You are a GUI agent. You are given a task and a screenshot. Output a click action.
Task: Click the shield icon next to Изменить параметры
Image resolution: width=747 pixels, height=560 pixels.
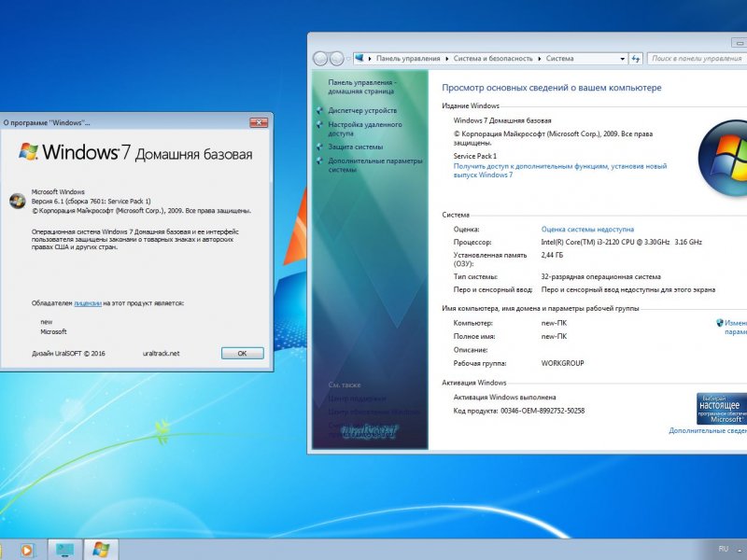[720, 323]
